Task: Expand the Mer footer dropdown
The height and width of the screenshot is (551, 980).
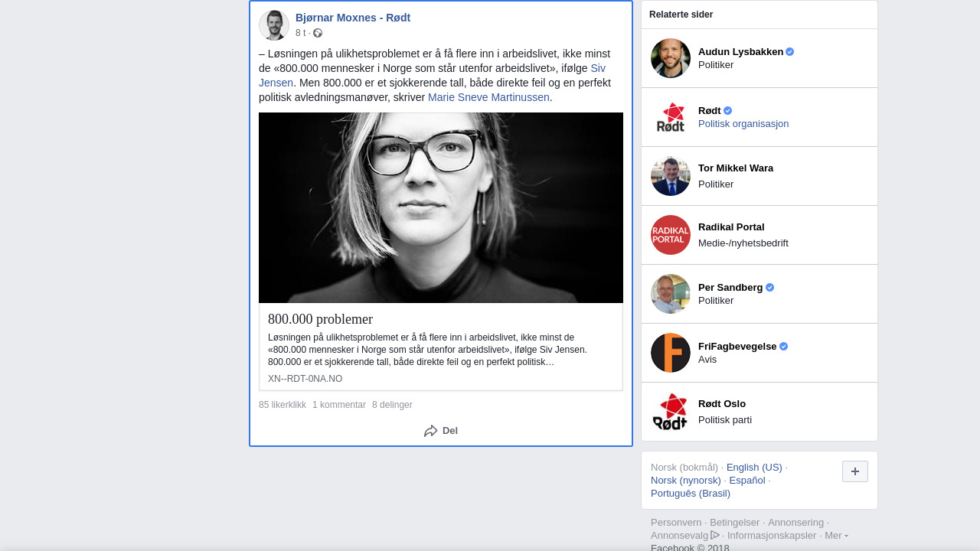Action: coord(836,536)
